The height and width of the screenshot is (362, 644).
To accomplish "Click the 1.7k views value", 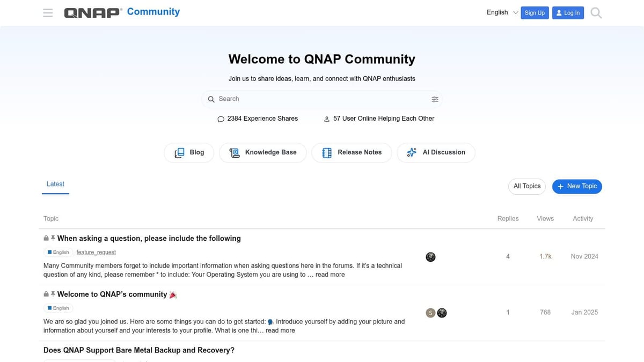I will click(545, 257).
